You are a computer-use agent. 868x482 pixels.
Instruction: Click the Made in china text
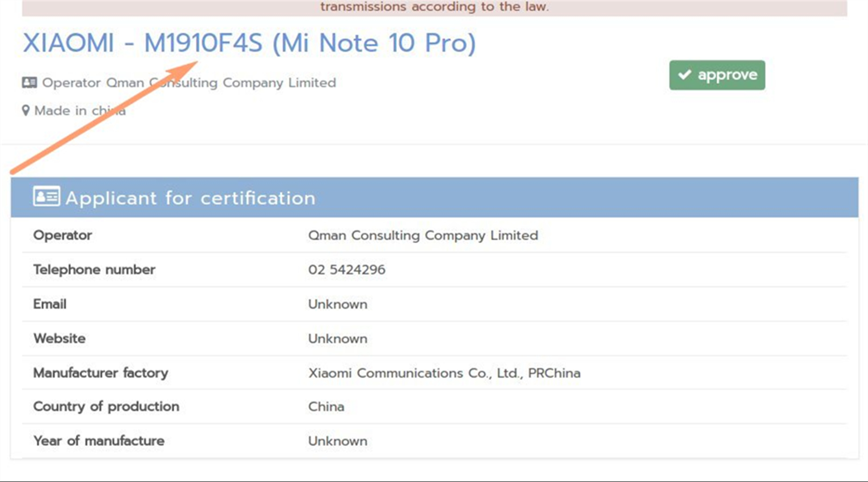tap(80, 111)
